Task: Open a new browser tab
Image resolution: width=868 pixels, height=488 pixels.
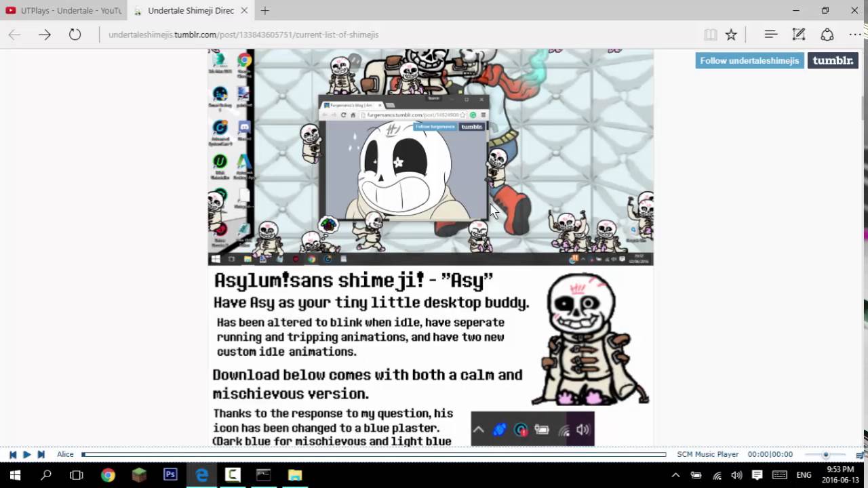Action: (265, 11)
